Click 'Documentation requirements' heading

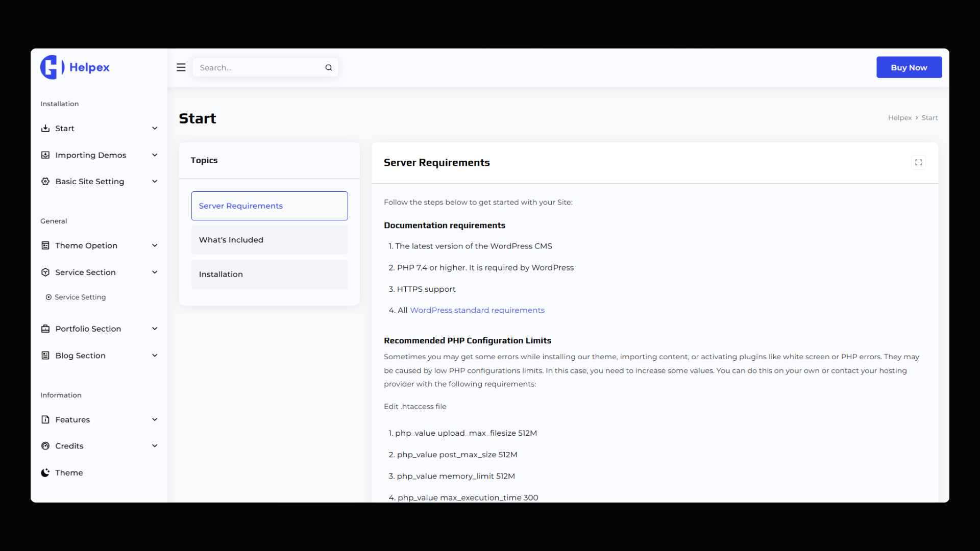point(445,225)
